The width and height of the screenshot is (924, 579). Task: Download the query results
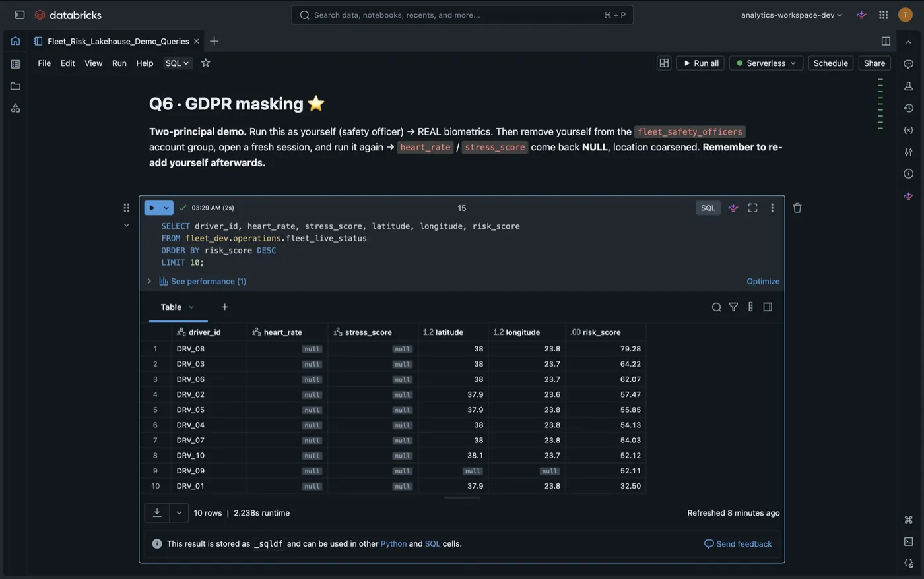tap(157, 512)
